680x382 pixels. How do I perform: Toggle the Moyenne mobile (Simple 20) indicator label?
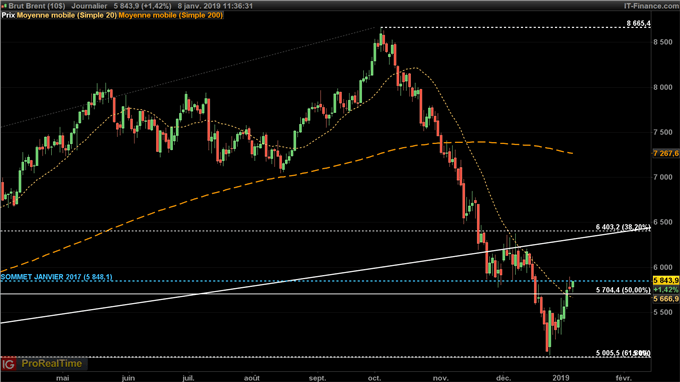(x=67, y=15)
